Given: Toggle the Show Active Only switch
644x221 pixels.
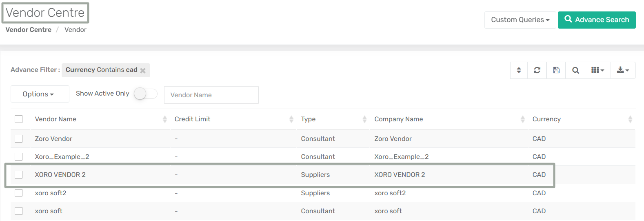Looking at the screenshot, I should [x=145, y=94].
